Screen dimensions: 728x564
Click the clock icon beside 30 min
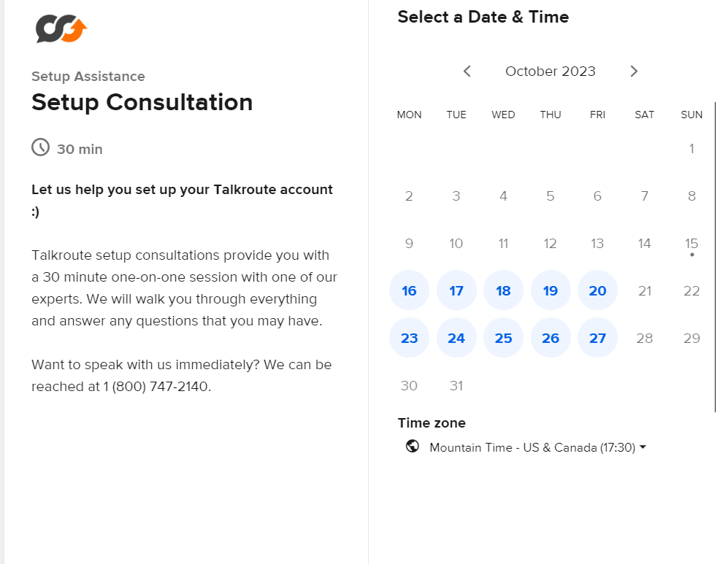[x=42, y=148]
